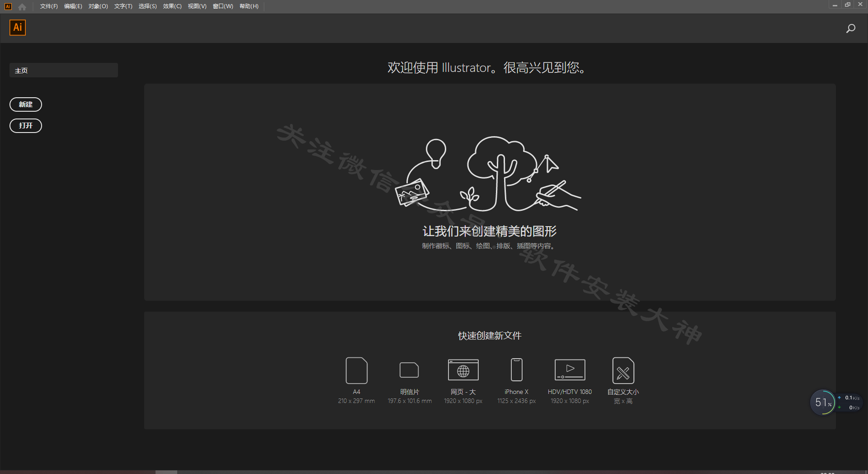Image resolution: width=868 pixels, height=474 pixels.
Task: Click the 宽 x 高 text
Action: tap(623, 402)
